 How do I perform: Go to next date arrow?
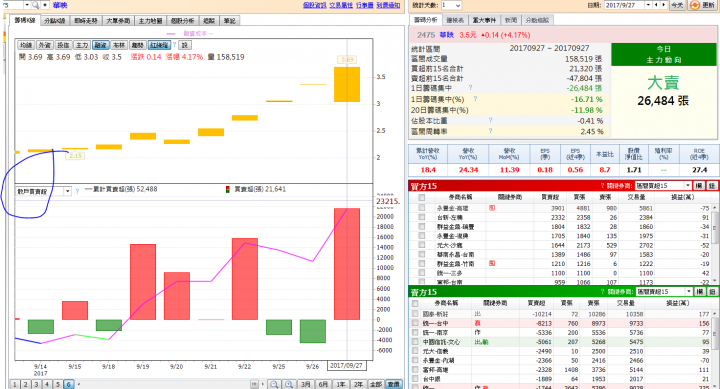pos(663,5)
